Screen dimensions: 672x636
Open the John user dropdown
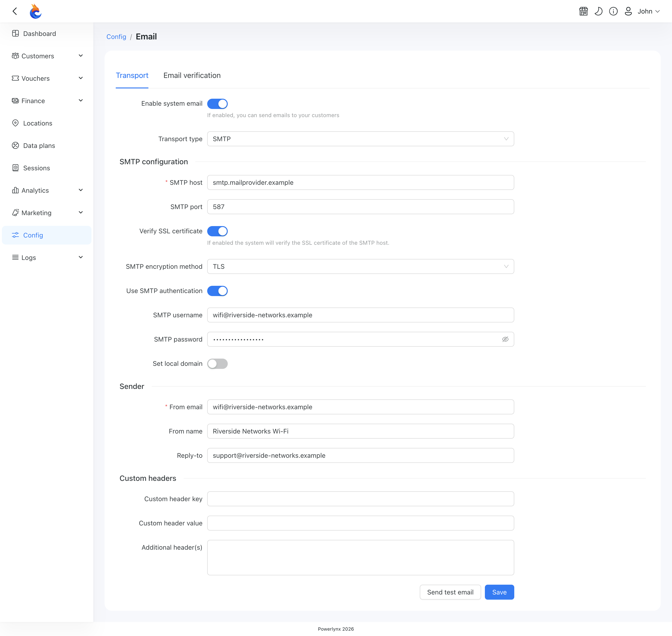point(648,11)
